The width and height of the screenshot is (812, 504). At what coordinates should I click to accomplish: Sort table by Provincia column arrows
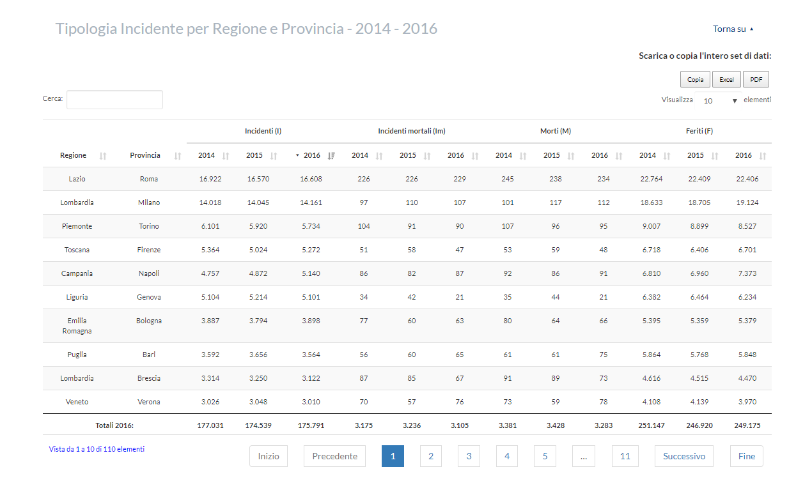pos(178,156)
